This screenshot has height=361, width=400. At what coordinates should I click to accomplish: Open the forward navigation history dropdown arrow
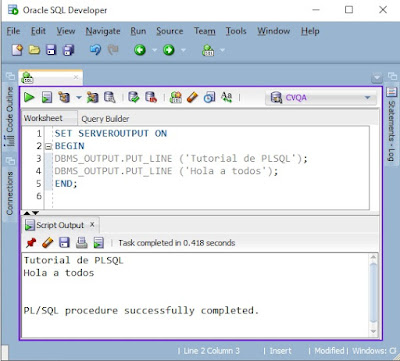[x=183, y=50]
